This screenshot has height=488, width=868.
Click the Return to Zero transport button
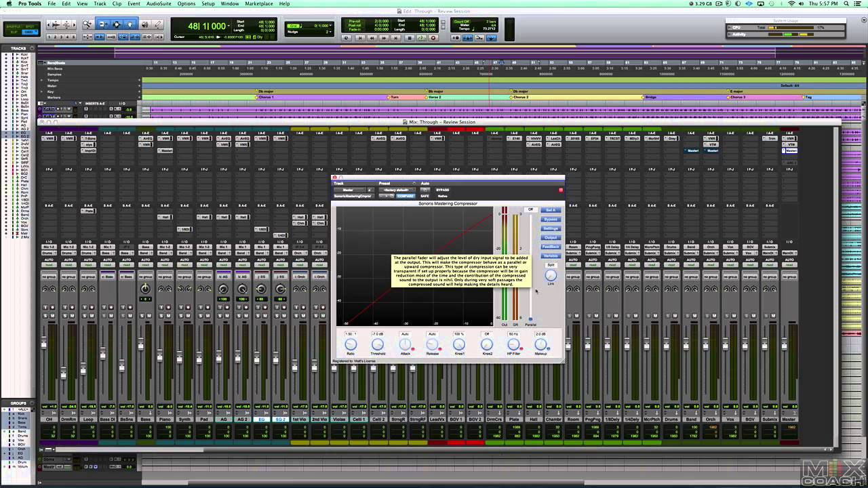360,38
